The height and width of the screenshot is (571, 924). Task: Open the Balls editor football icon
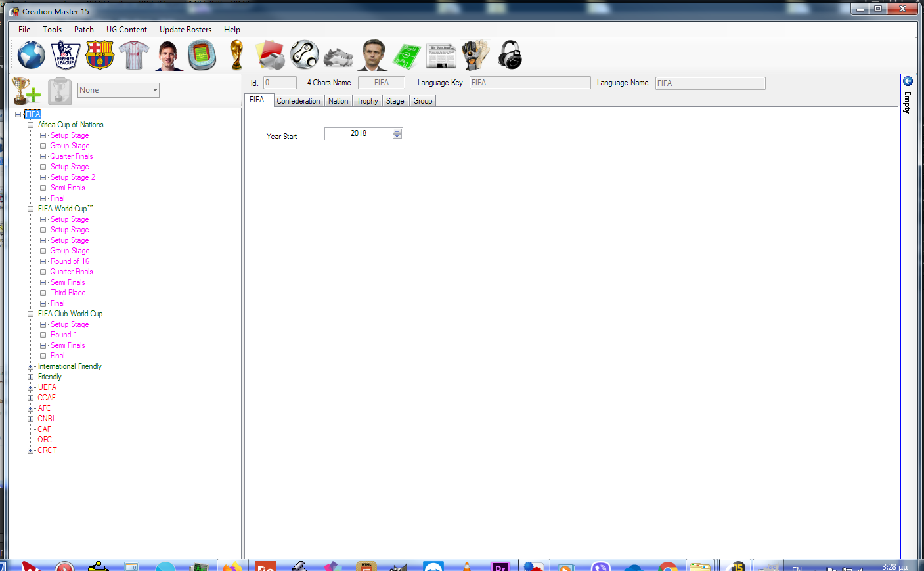[x=305, y=55]
